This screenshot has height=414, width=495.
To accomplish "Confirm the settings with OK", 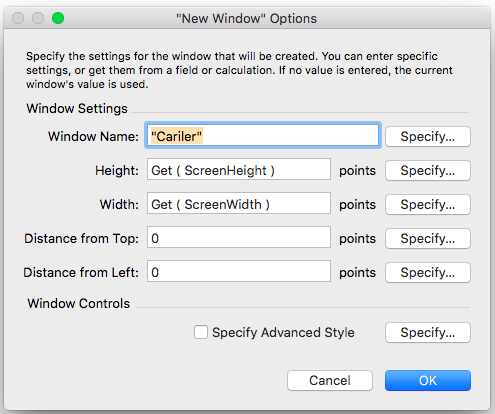I will click(428, 380).
